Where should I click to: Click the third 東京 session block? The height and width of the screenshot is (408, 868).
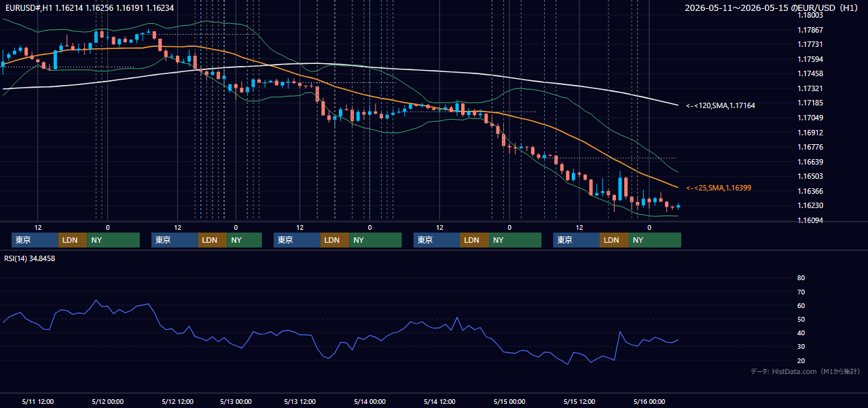coord(297,240)
